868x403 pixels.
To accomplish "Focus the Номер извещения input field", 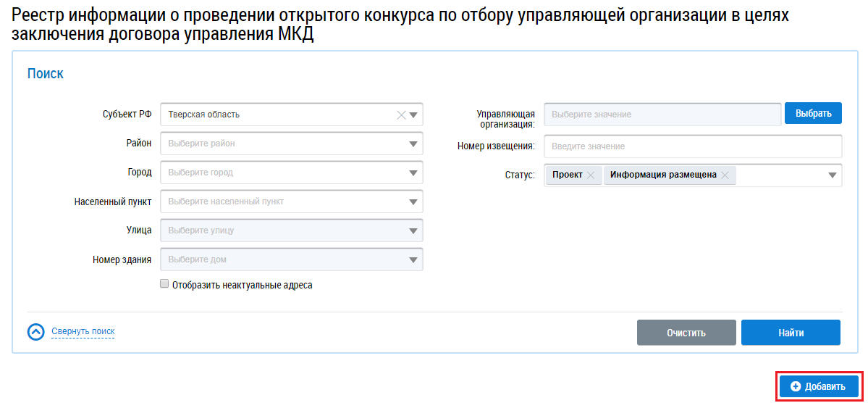I will coord(692,146).
